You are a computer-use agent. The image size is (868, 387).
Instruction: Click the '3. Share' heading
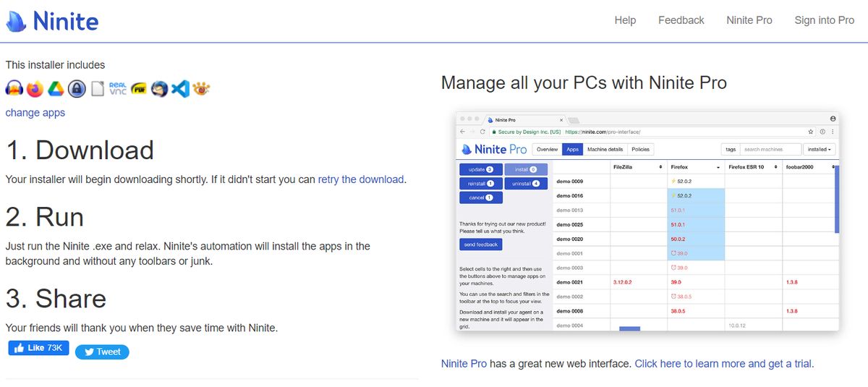pyautogui.click(x=56, y=299)
